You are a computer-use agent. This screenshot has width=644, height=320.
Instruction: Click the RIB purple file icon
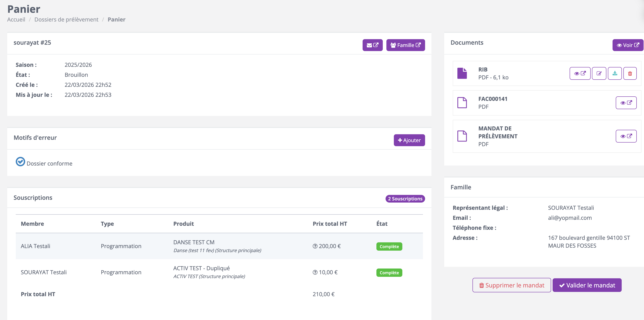(x=462, y=73)
